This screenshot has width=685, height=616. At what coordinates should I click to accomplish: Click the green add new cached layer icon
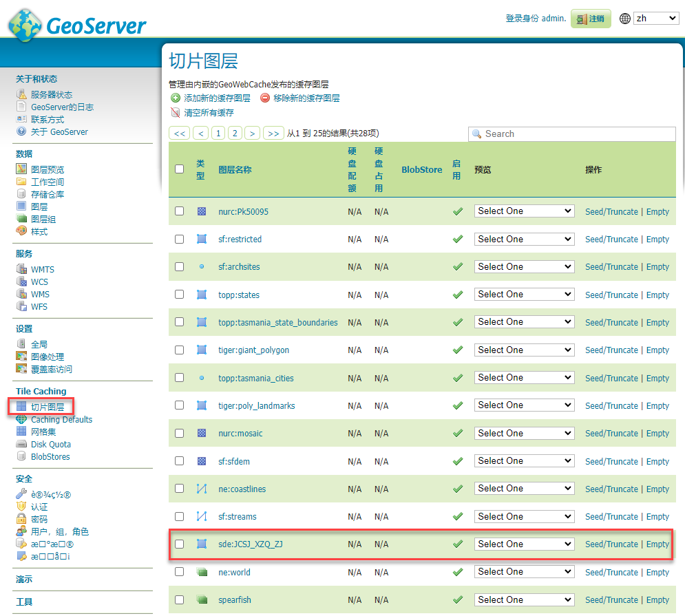(175, 98)
